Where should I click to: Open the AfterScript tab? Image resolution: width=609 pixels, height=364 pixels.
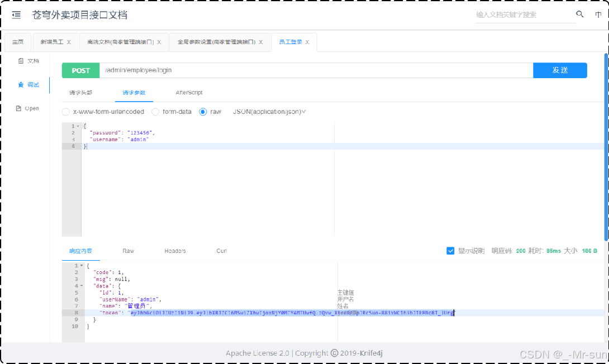(x=189, y=92)
